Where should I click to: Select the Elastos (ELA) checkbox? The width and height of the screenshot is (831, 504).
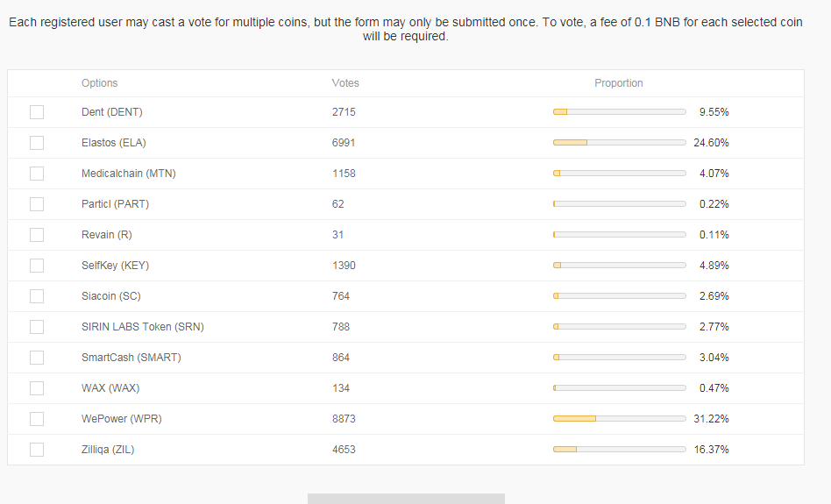[37, 143]
